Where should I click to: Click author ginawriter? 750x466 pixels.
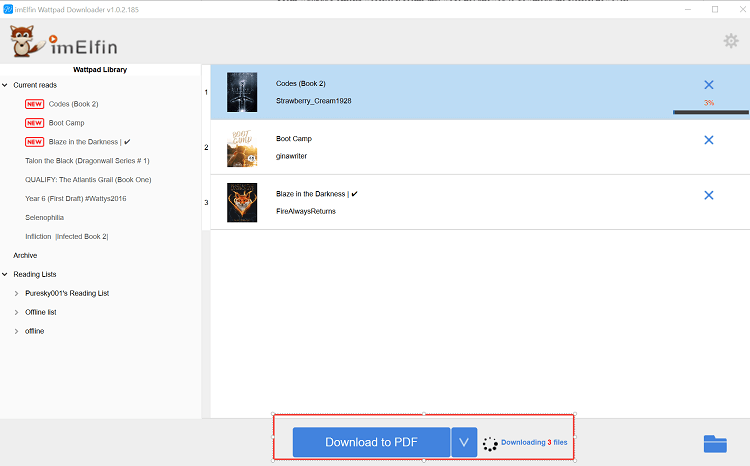click(291, 156)
